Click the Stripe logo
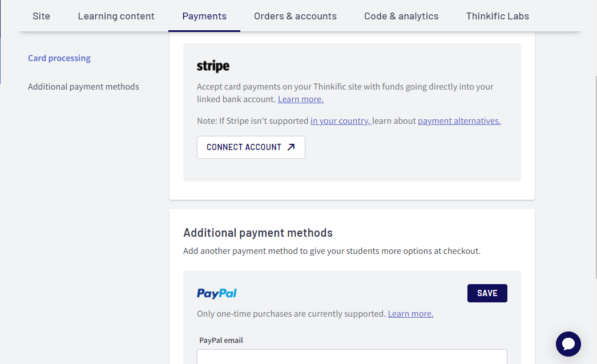 point(213,66)
